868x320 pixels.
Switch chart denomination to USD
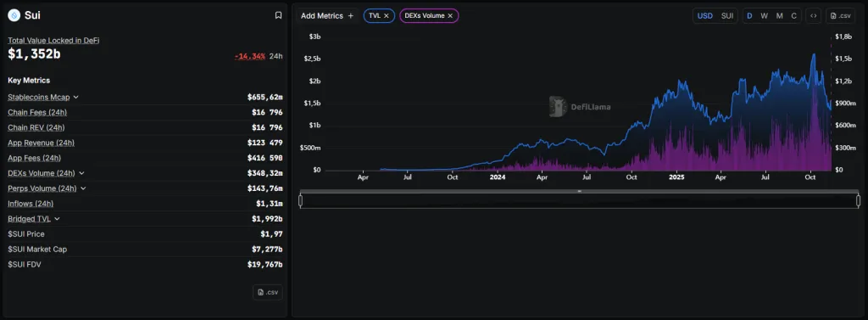(x=704, y=16)
